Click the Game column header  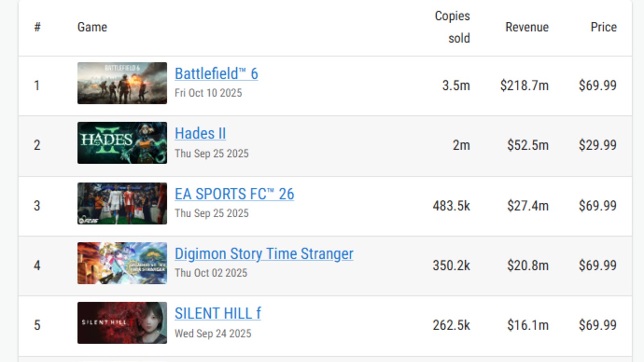[x=92, y=27]
